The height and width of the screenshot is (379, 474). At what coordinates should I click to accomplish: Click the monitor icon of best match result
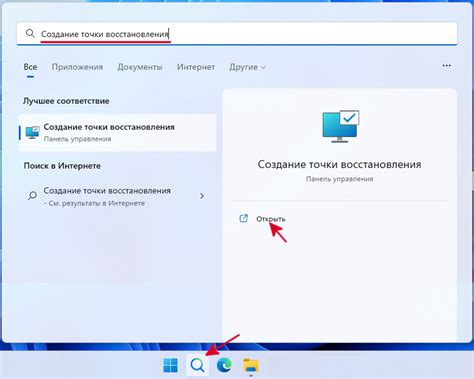(x=32, y=133)
